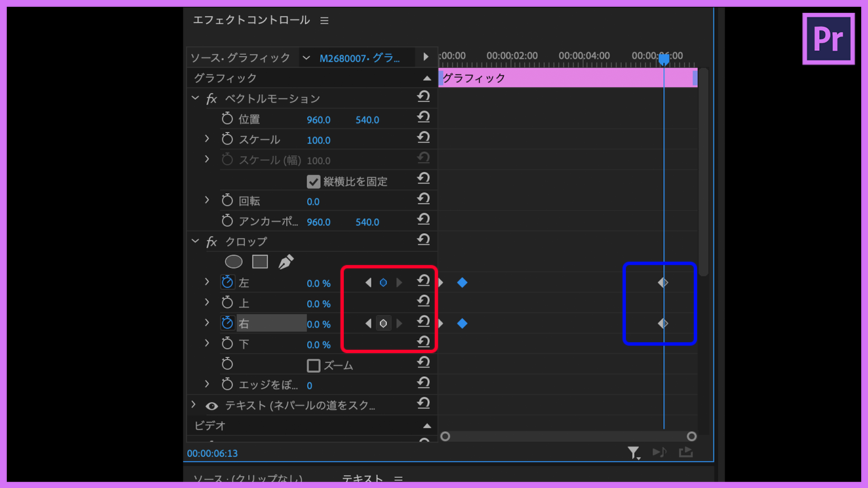Toggle animation stopwatch for 上
This screenshot has width=868, height=488.
tap(227, 303)
